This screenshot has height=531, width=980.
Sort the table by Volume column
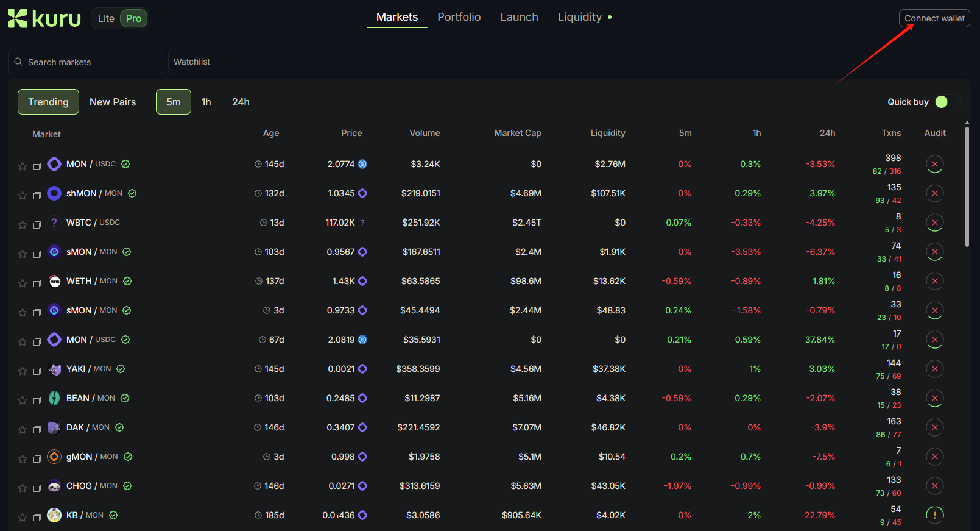click(425, 133)
